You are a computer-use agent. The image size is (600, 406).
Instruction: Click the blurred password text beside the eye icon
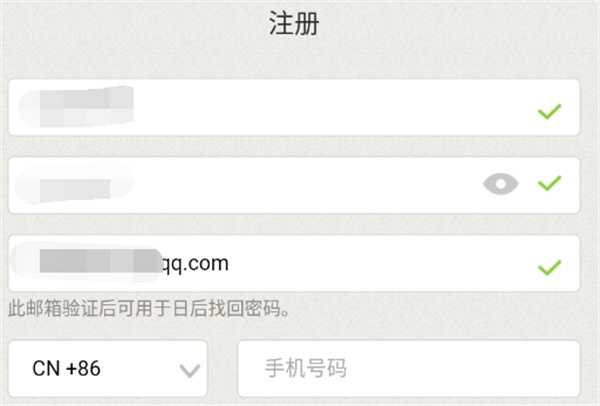[x=75, y=189]
